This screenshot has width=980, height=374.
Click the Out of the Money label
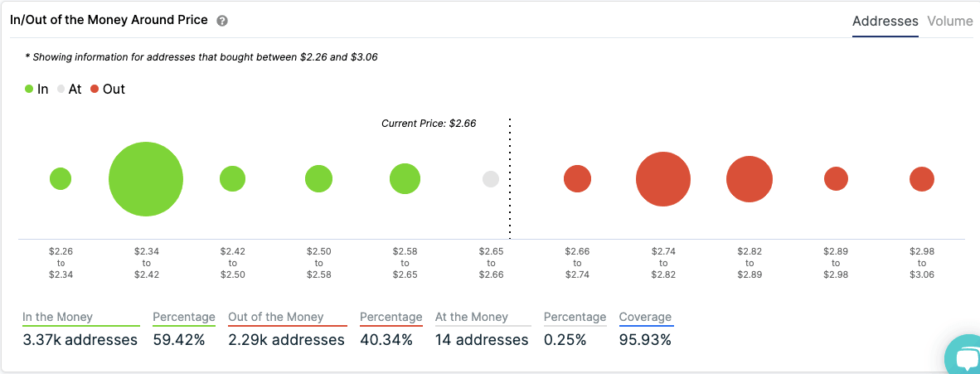click(x=276, y=317)
